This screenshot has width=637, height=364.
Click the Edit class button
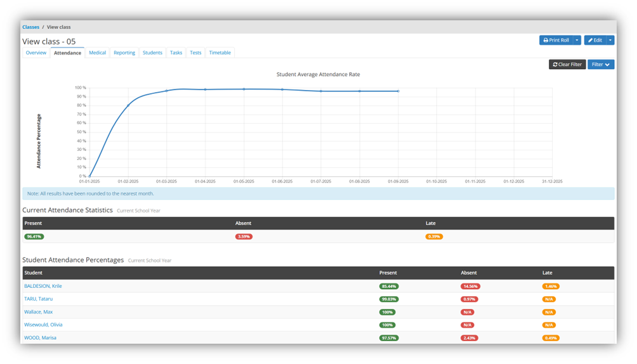(x=594, y=40)
